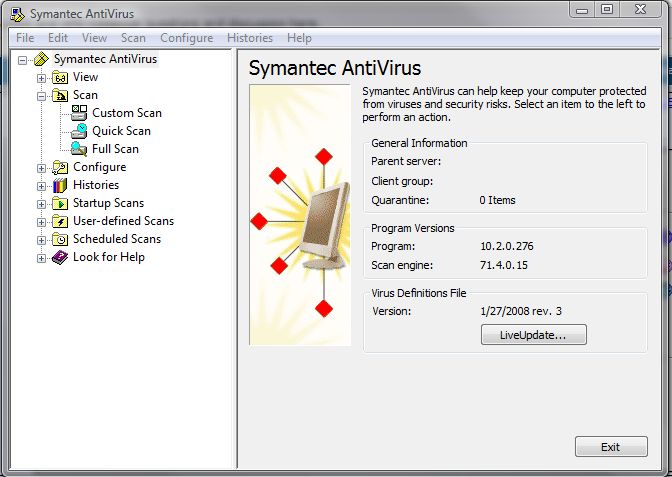Expand the View tree node
Screen dimensions: 672x477
(41, 78)
